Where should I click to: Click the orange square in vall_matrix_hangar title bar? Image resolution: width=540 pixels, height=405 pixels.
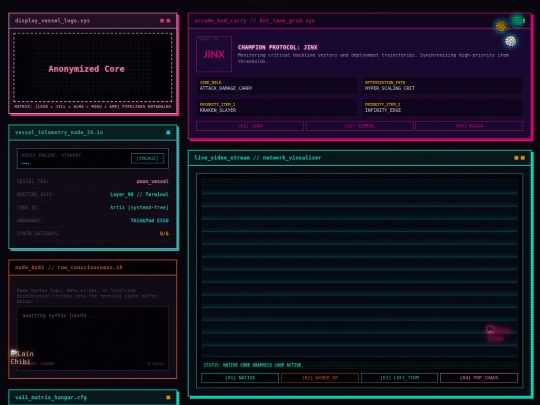(x=168, y=397)
